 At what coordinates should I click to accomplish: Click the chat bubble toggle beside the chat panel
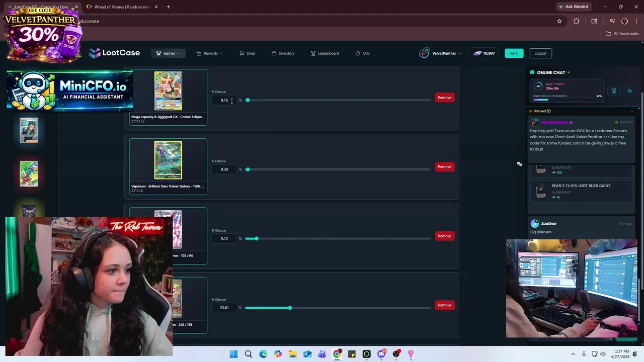(x=519, y=164)
